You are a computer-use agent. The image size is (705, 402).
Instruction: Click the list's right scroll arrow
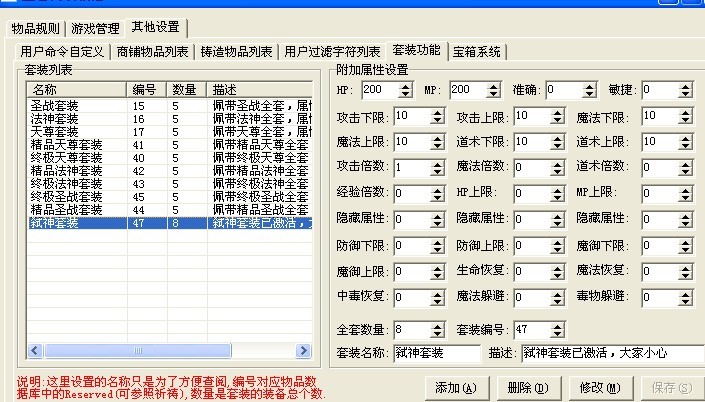(303, 350)
